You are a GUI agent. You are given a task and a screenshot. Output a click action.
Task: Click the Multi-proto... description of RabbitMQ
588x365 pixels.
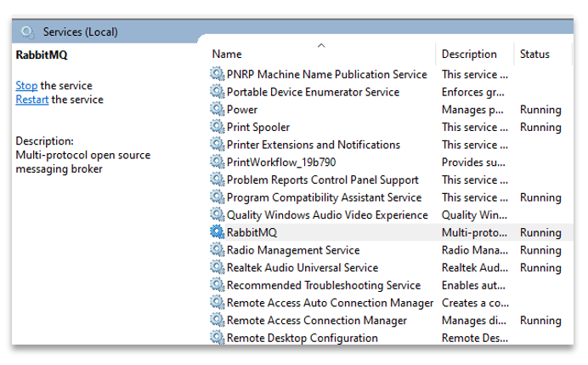(474, 232)
